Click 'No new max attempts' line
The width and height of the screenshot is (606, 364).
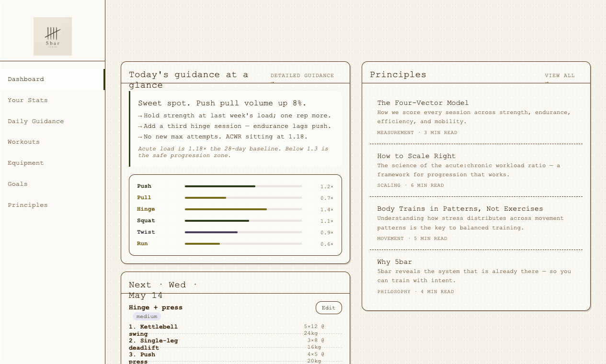(x=222, y=137)
